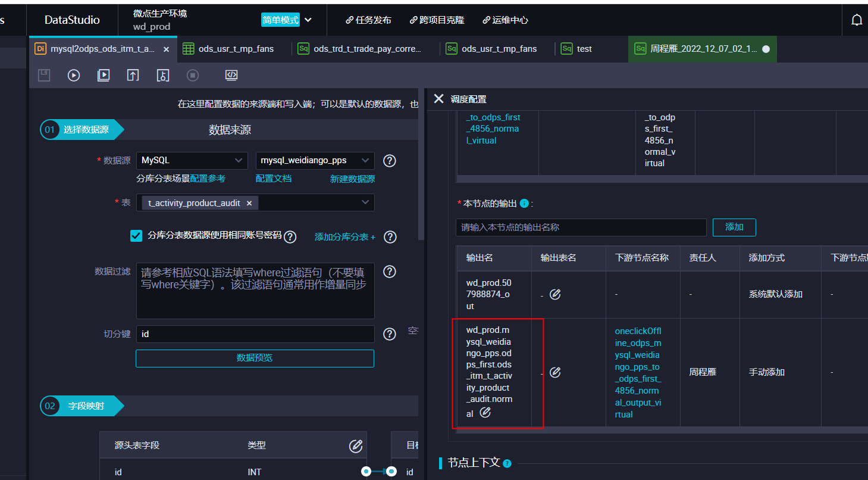
Task: Open the mysql_weidiango_pps data source dropdown
Action: (315, 161)
